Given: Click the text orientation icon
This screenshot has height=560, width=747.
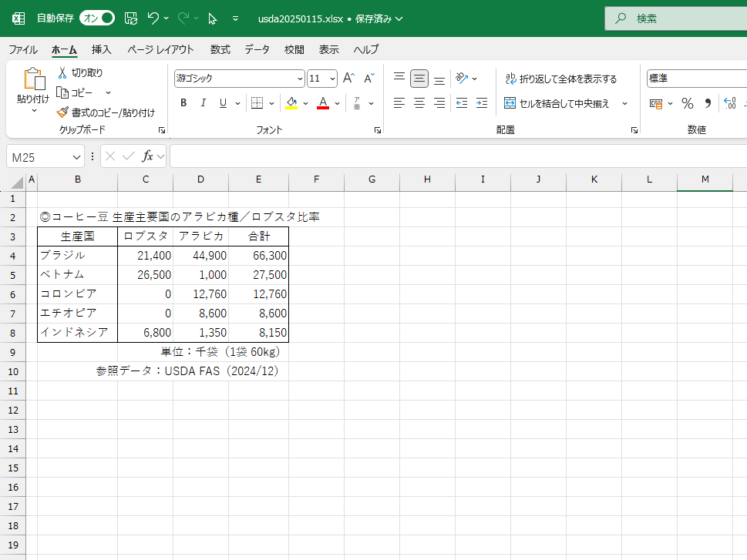Looking at the screenshot, I should tap(462, 78).
